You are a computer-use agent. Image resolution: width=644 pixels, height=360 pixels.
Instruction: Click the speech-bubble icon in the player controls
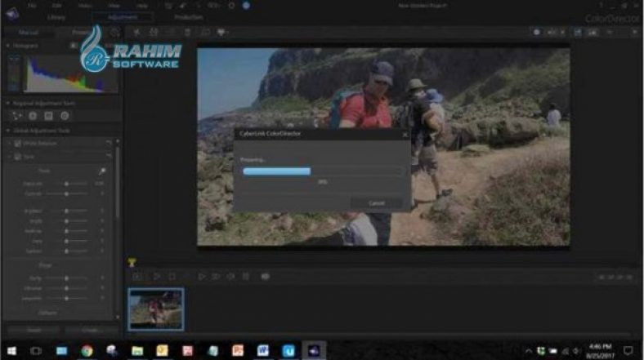[266, 277]
